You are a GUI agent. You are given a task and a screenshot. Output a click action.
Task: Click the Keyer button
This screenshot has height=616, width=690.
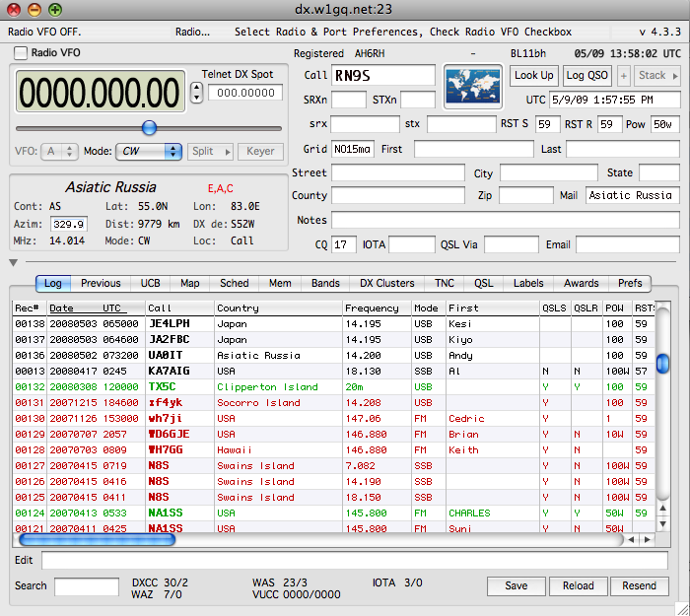(260, 152)
